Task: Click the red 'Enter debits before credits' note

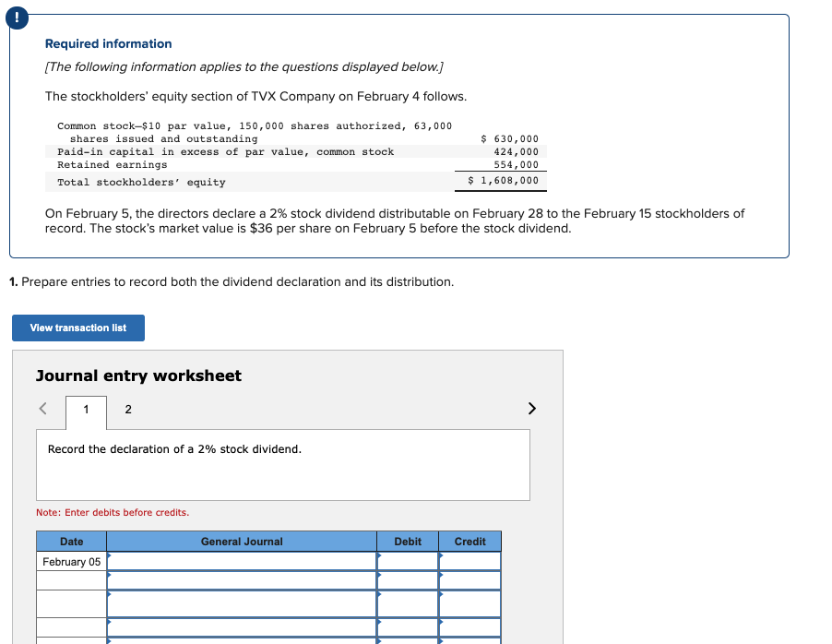Action: click(x=113, y=512)
